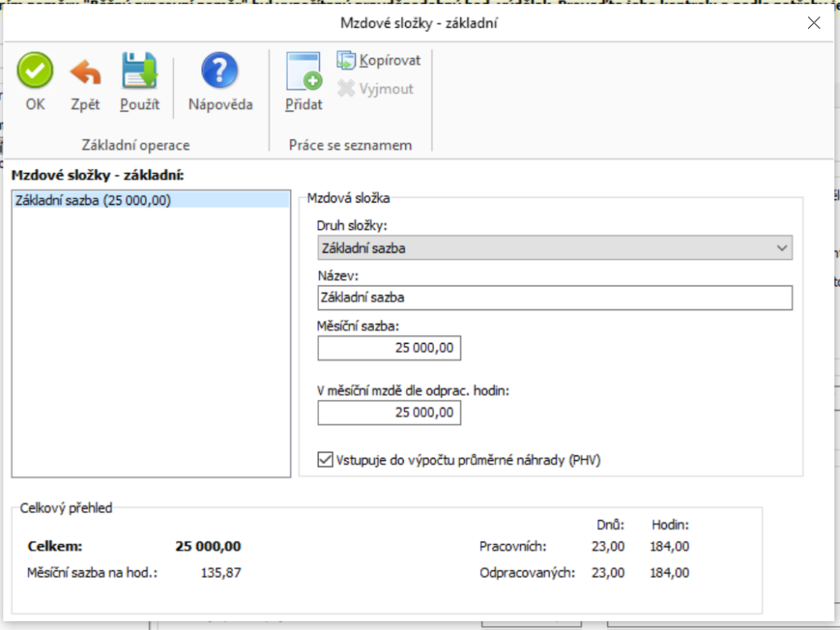
Task: Click the Vyjmout remove icon
Action: (x=347, y=89)
